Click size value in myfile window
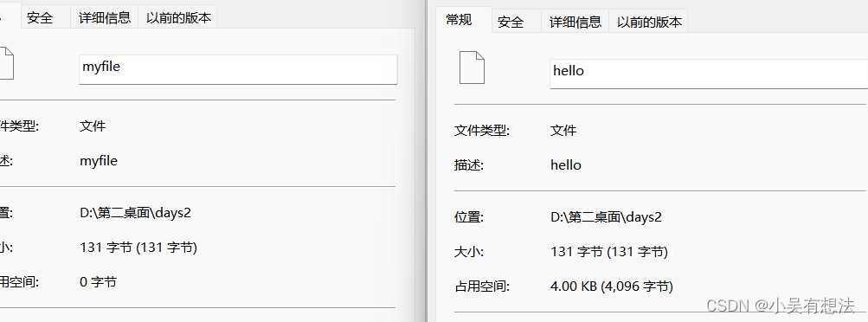Image resolution: width=868 pixels, height=322 pixels. click(x=138, y=248)
